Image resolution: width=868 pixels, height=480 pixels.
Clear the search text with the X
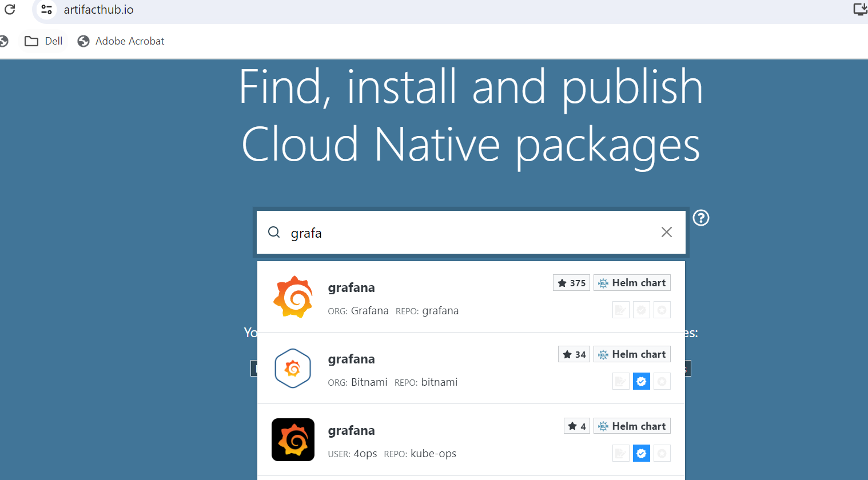pyautogui.click(x=666, y=232)
